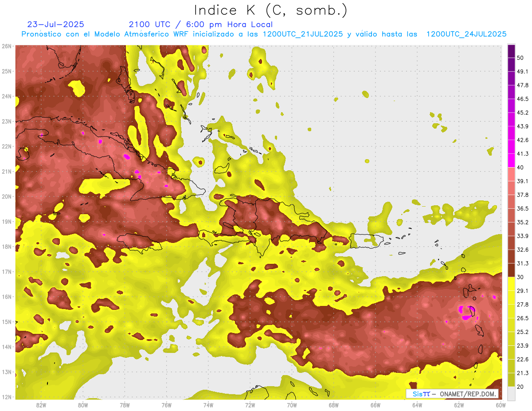Image resolution: width=532 pixels, height=411 pixels.
Task: Click the "2100 UTC / 6:00 pm Hora Local" label
Action: click(201, 24)
